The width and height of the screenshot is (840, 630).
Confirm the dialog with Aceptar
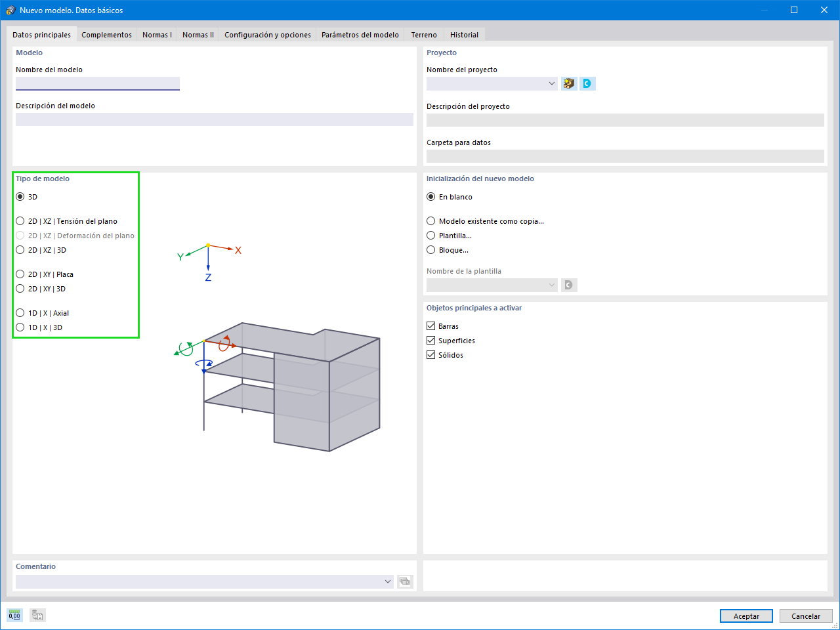746,616
